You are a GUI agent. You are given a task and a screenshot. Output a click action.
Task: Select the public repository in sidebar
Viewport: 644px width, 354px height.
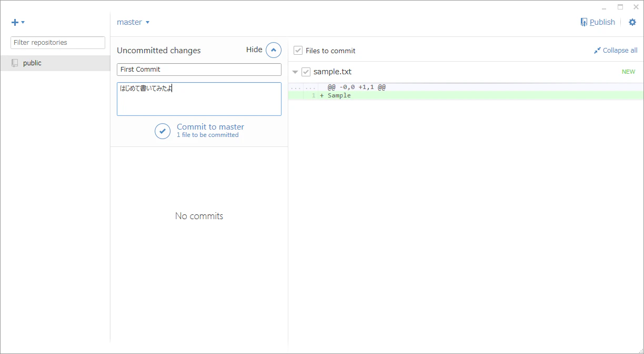click(x=55, y=63)
